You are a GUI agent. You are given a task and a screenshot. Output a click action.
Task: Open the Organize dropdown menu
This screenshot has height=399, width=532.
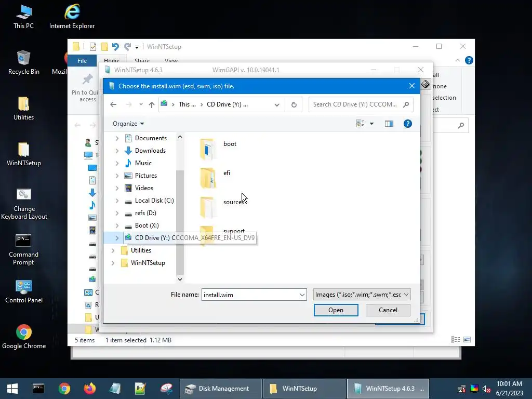click(x=128, y=124)
